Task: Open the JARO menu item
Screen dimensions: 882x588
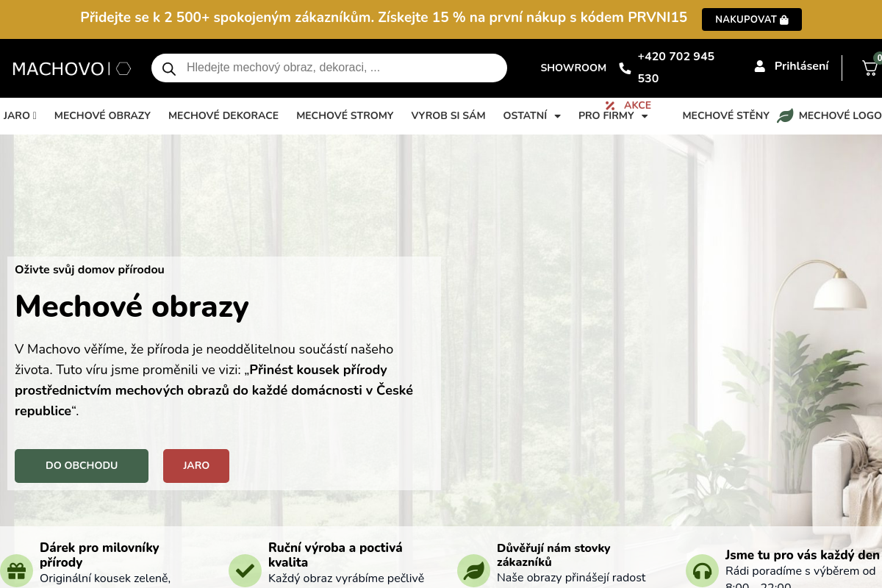Action: 20,115
